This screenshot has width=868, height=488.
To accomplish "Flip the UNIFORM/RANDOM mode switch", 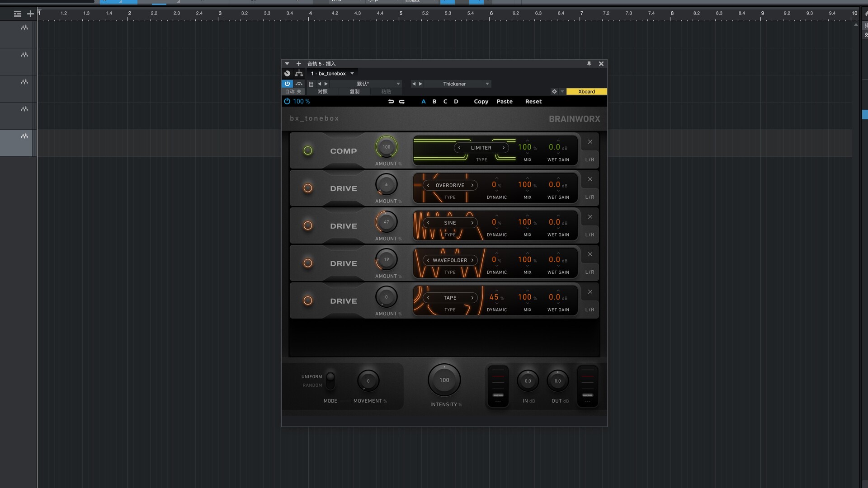I will [330, 380].
